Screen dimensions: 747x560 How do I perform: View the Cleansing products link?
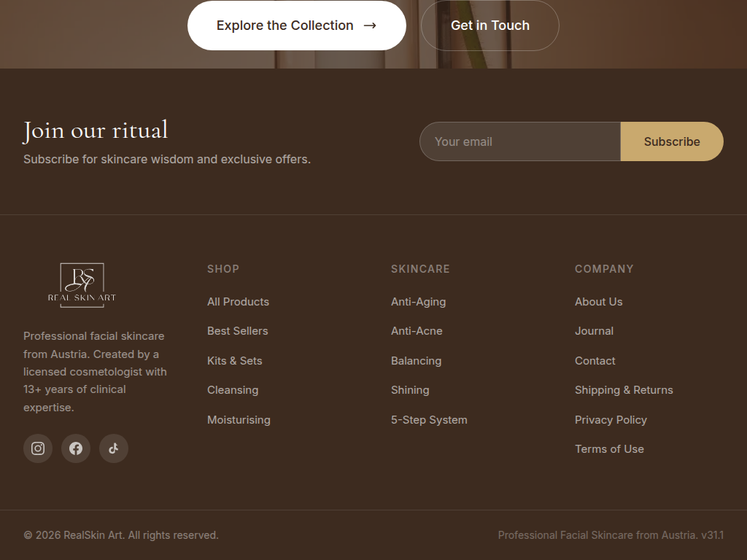[233, 389]
